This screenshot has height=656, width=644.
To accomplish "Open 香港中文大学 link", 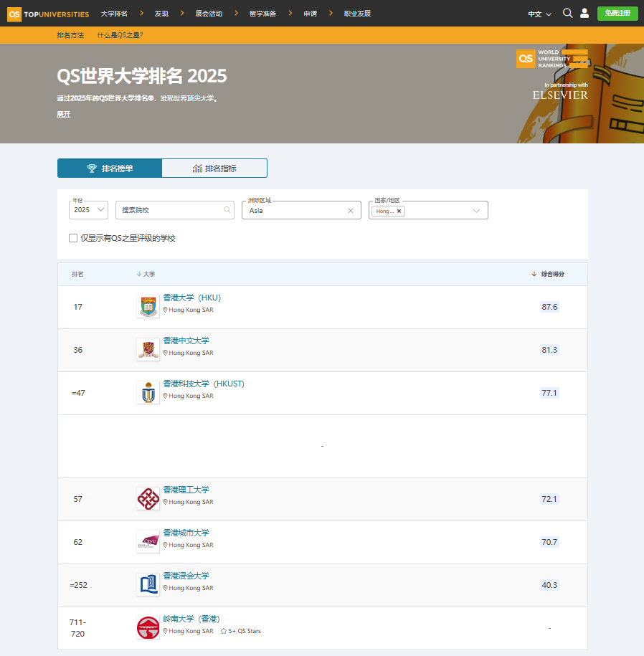I will coord(186,341).
